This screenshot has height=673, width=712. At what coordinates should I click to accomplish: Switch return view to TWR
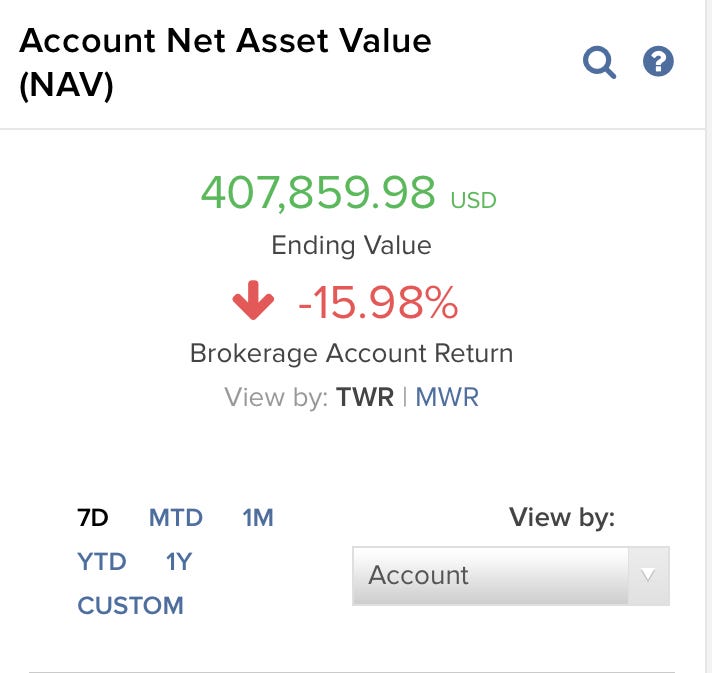tap(365, 397)
